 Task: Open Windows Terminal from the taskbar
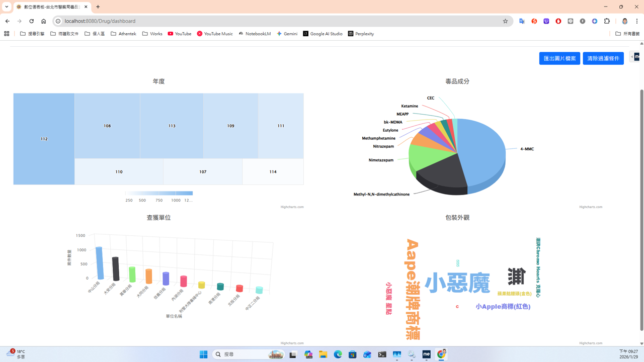coord(382,354)
